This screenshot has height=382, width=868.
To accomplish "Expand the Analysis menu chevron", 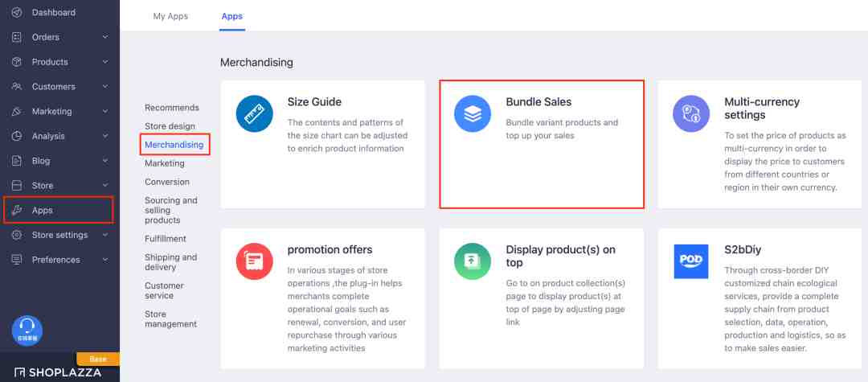I will (x=105, y=136).
